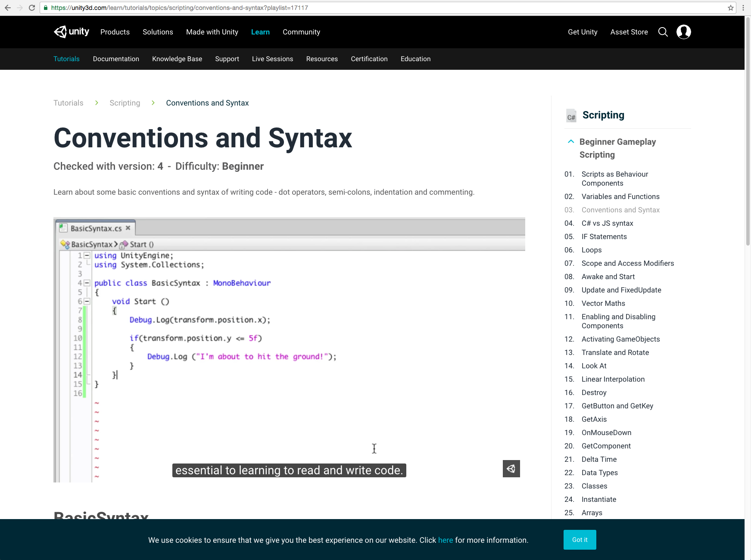Switch to the Documentation tab
Screen dimensions: 751x560
pyautogui.click(x=116, y=59)
